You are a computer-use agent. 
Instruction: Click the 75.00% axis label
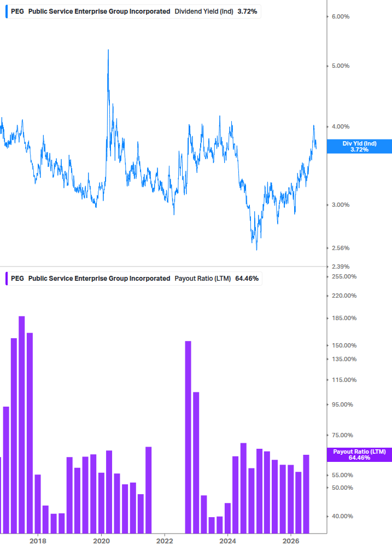click(x=342, y=435)
